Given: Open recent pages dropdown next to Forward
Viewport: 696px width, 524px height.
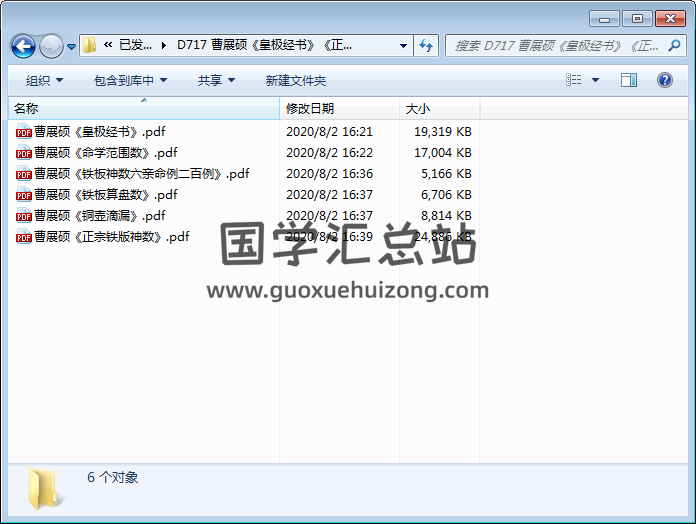Looking at the screenshot, I should [x=71, y=46].
